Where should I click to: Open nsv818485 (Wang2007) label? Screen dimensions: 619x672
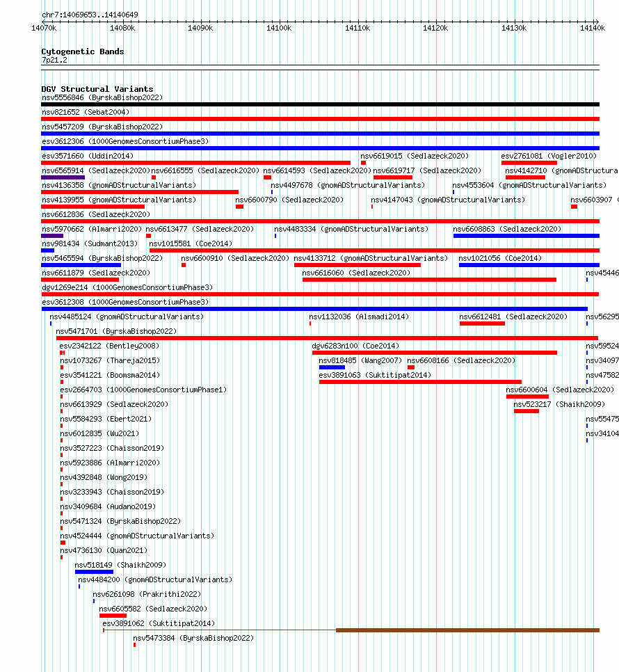click(361, 360)
